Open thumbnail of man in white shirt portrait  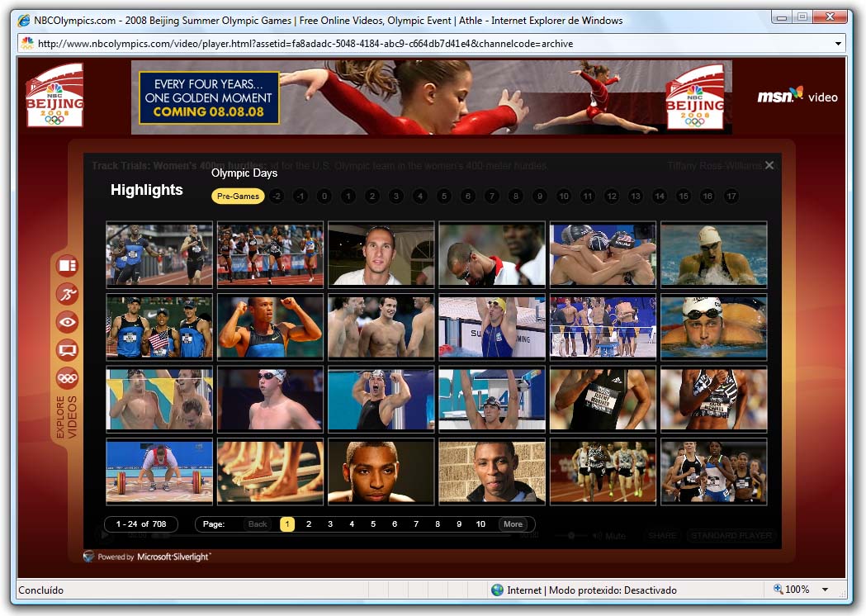(381, 254)
